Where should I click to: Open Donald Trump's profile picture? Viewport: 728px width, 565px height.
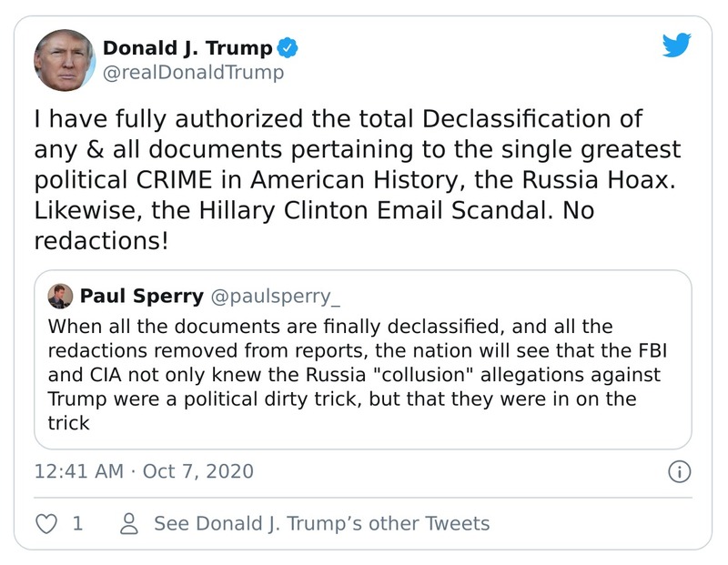[x=65, y=59]
